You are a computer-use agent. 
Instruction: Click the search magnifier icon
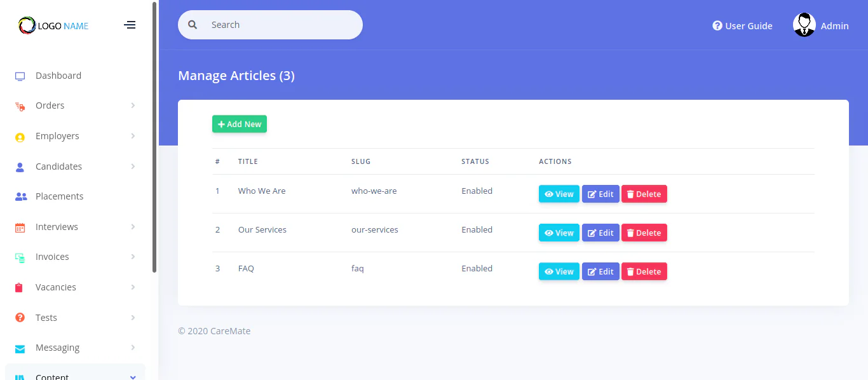pos(193,25)
